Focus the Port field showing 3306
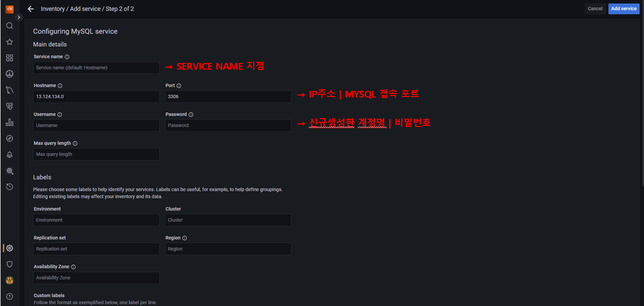Image resolution: width=644 pixels, height=306 pixels. [x=228, y=96]
